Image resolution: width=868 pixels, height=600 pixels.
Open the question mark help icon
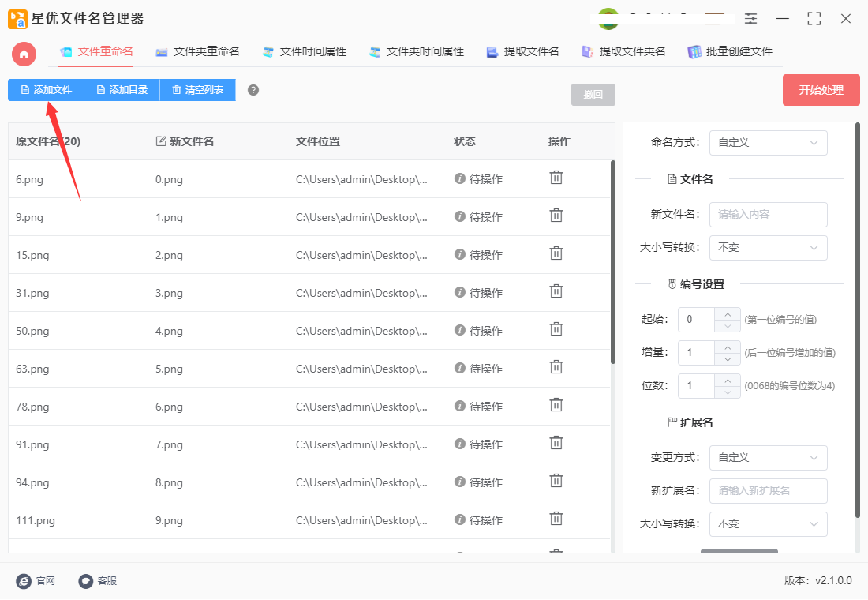[x=253, y=90]
